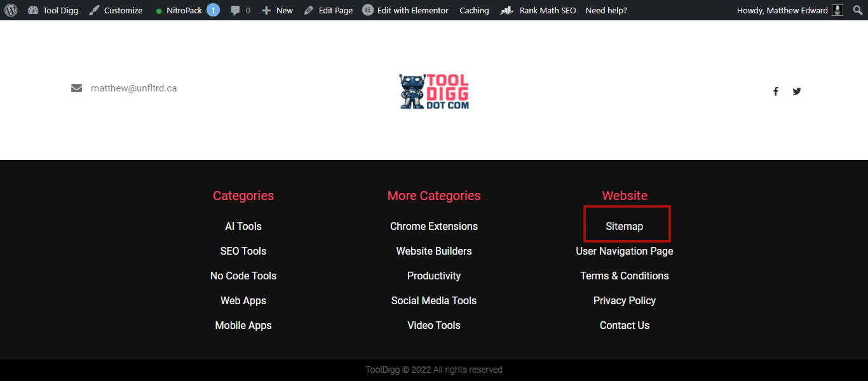
Task: Open the WordPress logo menu
Action: pos(11,10)
